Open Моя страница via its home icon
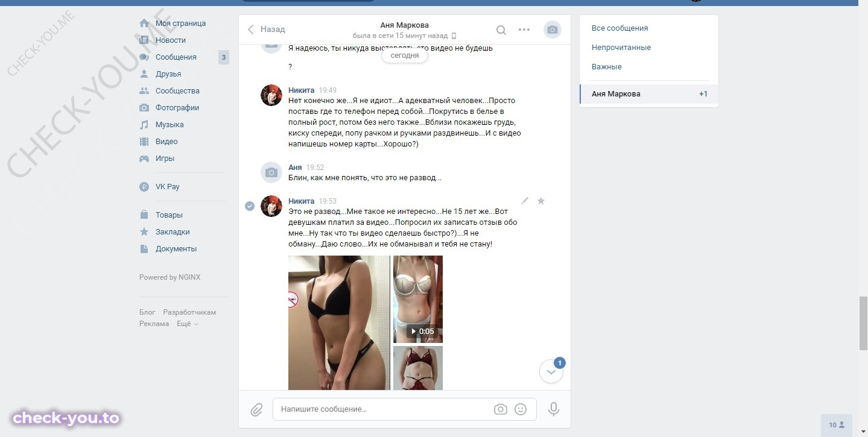Image resolution: width=868 pixels, height=437 pixels. 144,24
